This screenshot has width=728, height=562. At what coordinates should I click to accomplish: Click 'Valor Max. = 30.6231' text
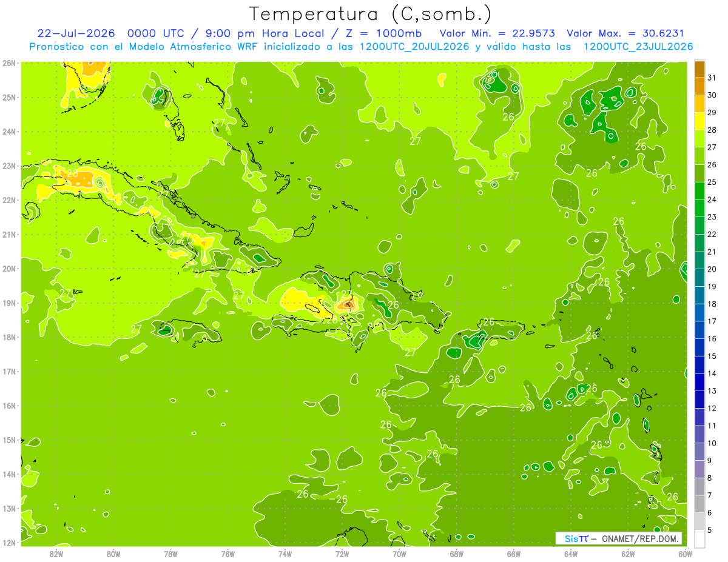[x=625, y=33]
